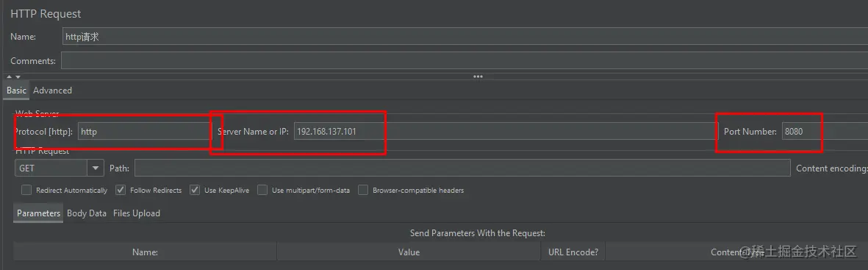Open the Files Upload tab
The image size is (868, 270).
(x=137, y=213)
